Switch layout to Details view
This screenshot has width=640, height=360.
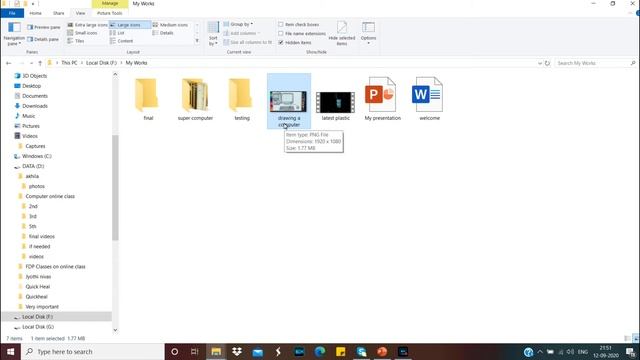click(x=163, y=33)
